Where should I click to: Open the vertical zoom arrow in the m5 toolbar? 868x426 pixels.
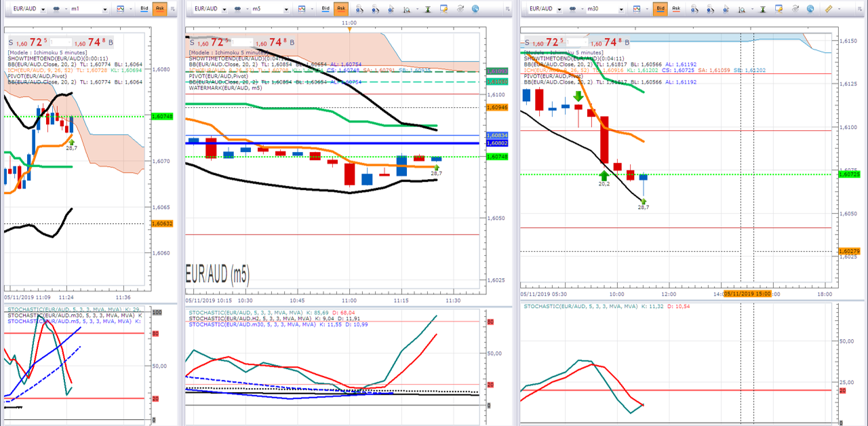[417, 9]
